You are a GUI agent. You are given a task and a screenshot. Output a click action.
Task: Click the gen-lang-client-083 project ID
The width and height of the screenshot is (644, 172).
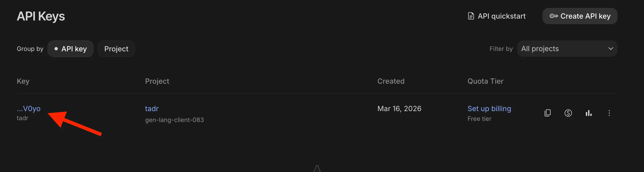point(174,120)
